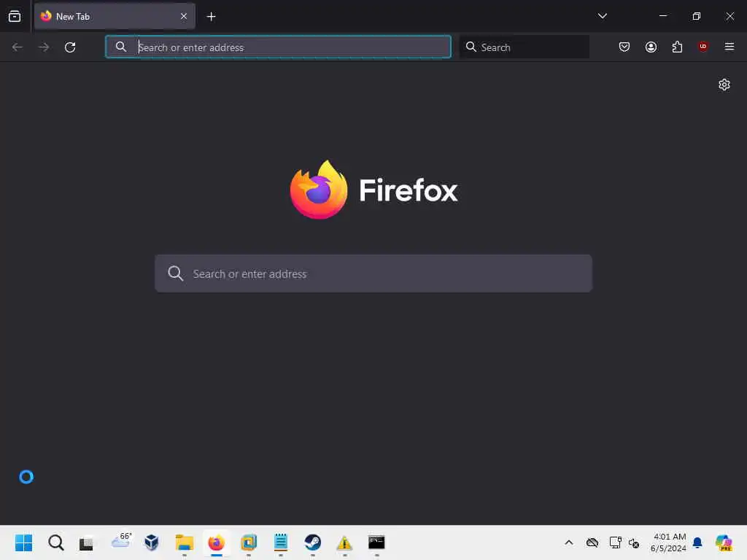Open muted volume tray icon

pos(634,542)
